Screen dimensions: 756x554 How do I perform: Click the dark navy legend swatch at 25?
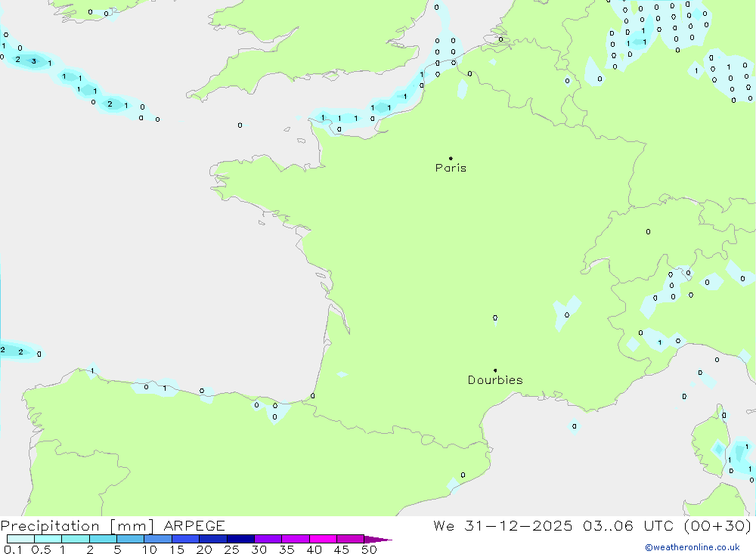[240, 539]
